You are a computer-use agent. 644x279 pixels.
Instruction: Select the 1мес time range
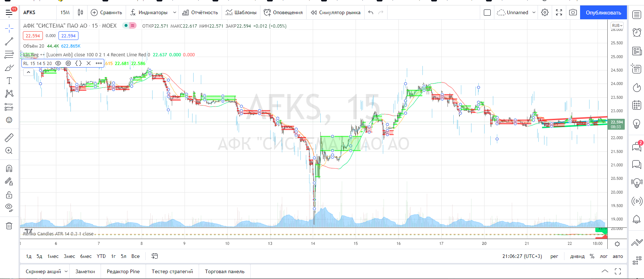click(x=53, y=256)
